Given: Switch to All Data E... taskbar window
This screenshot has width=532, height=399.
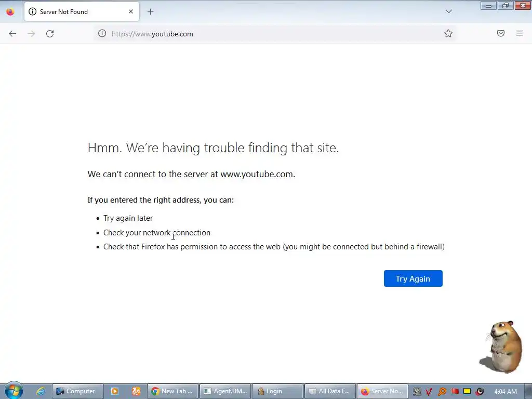Looking at the screenshot, I should (330, 391).
